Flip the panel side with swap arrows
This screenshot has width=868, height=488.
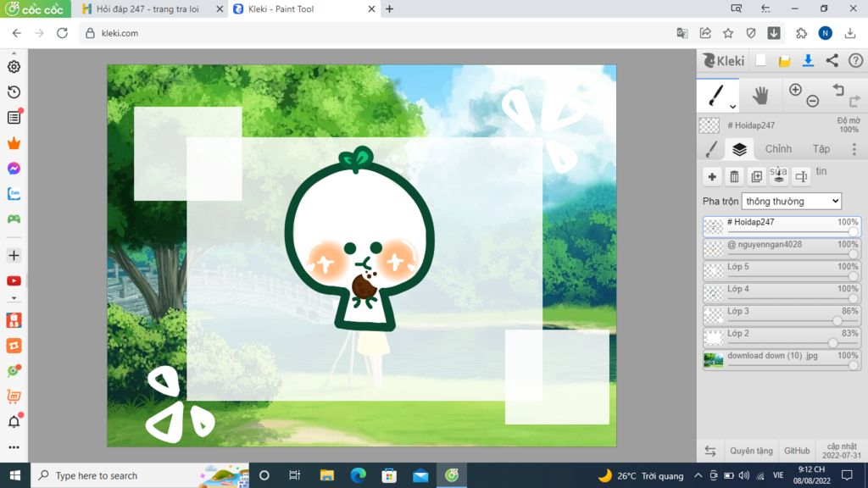pyautogui.click(x=710, y=451)
